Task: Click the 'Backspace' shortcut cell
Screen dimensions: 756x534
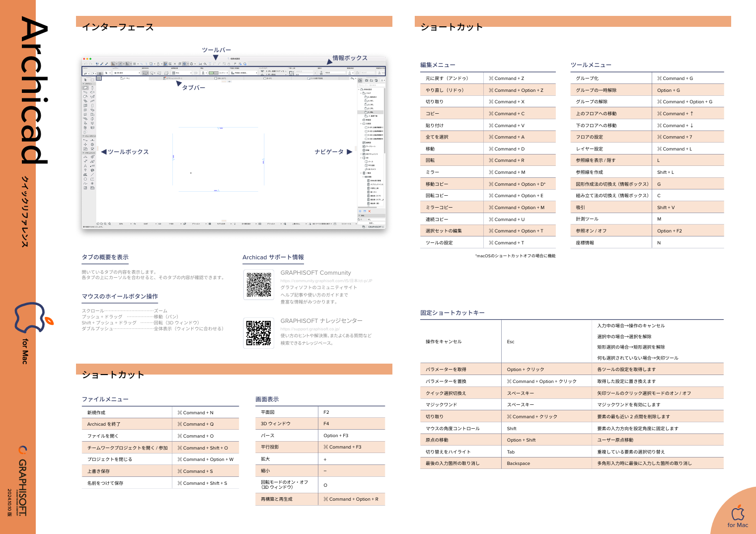Action: pyautogui.click(x=547, y=463)
